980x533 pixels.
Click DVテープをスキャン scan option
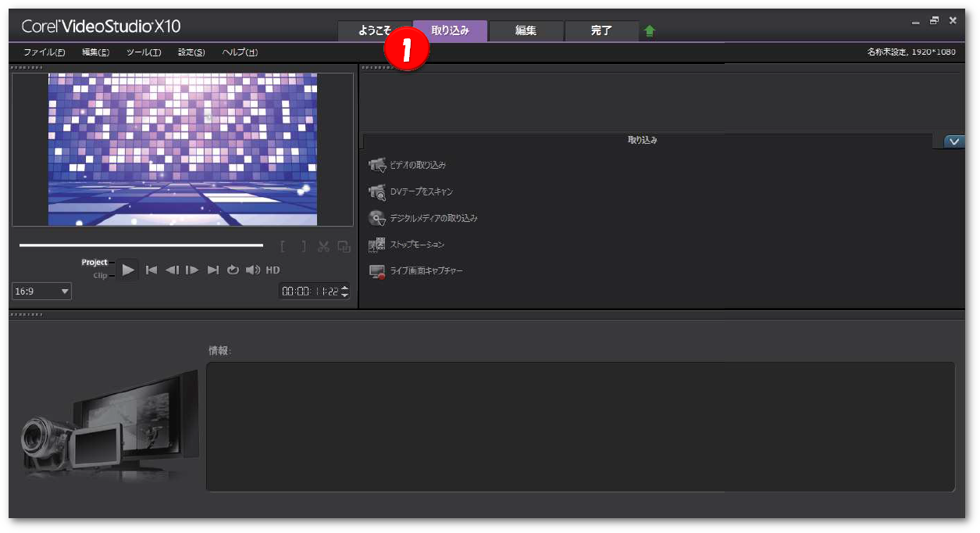(411, 191)
